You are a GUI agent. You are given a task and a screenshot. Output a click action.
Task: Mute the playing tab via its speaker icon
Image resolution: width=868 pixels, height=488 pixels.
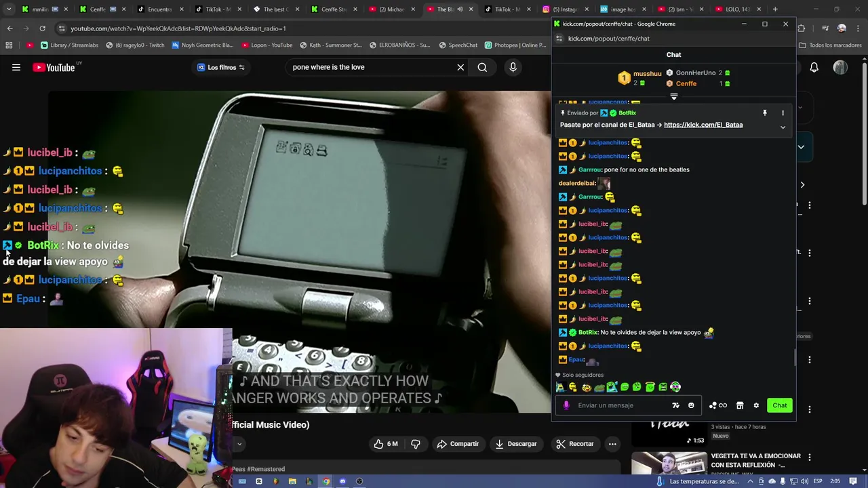click(460, 9)
